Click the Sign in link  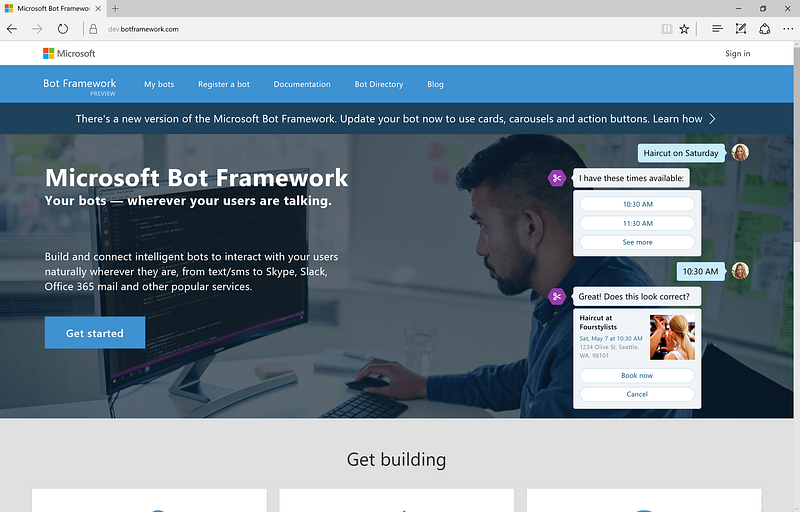(738, 54)
